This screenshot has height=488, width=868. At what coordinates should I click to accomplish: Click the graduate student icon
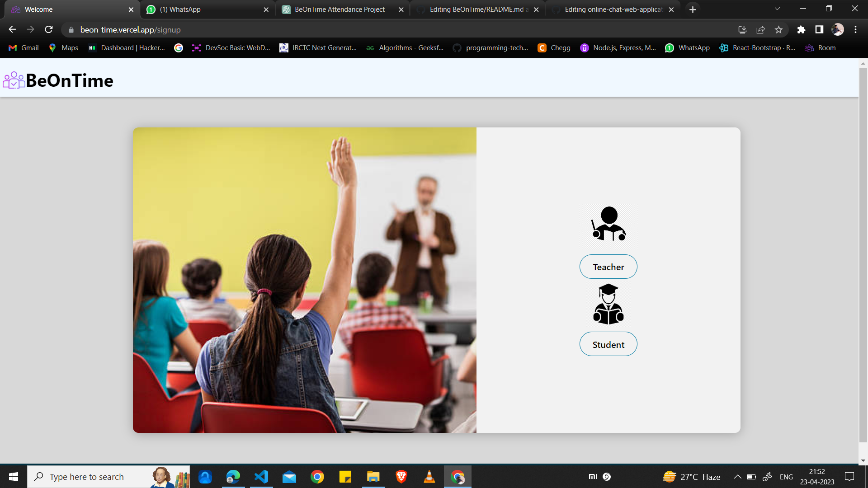coord(609,304)
